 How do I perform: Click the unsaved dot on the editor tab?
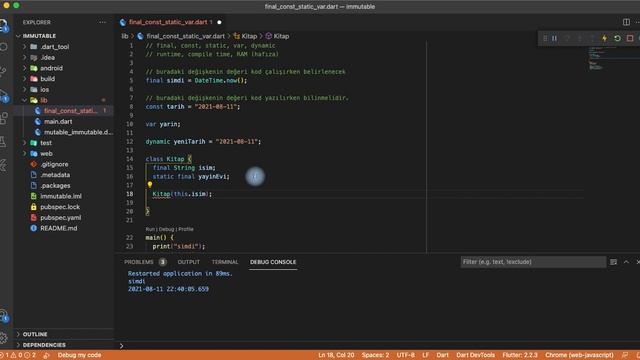pyautogui.click(x=219, y=22)
